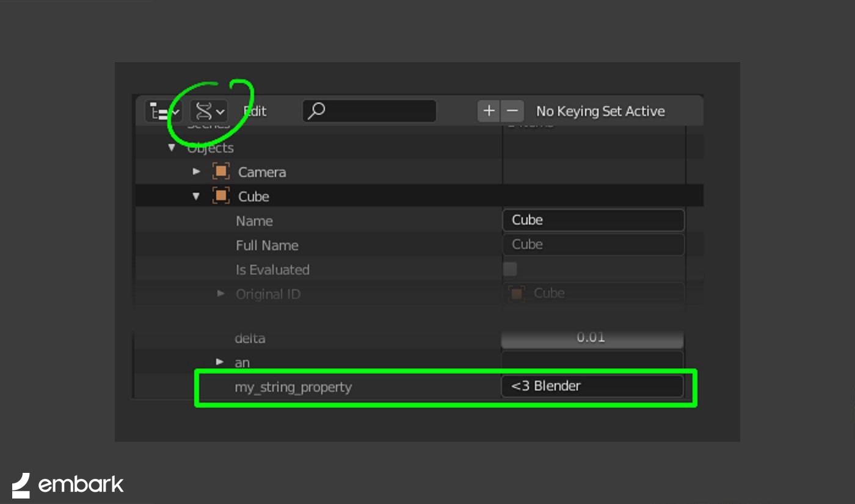Open the Edit menu
Viewport: 855px width, 504px height.
click(255, 112)
